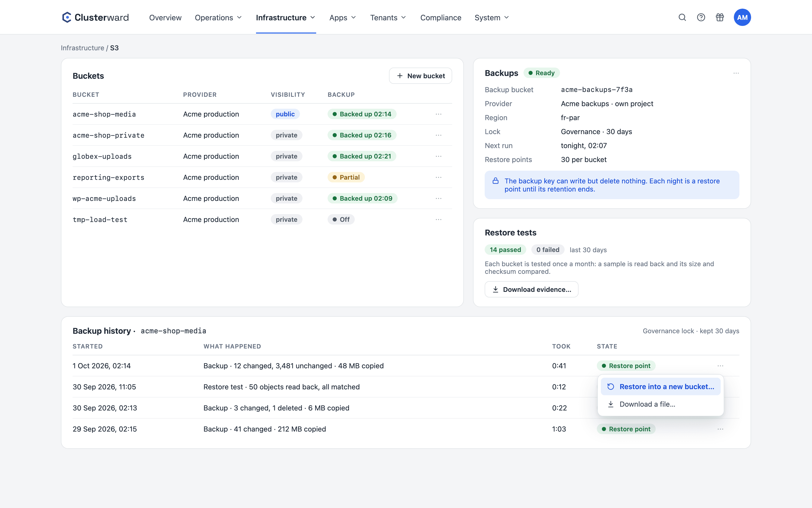
Task: Click the Clusterward logo
Action: (95, 18)
